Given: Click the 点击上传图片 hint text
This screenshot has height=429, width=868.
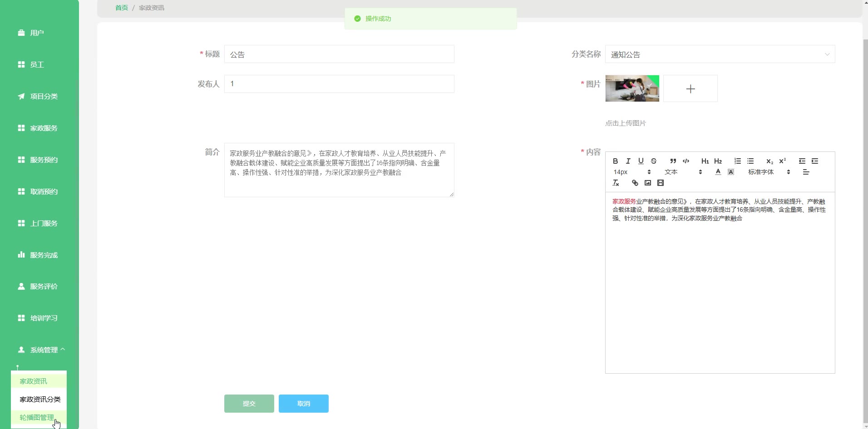Looking at the screenshot, I should coord(626,123).
